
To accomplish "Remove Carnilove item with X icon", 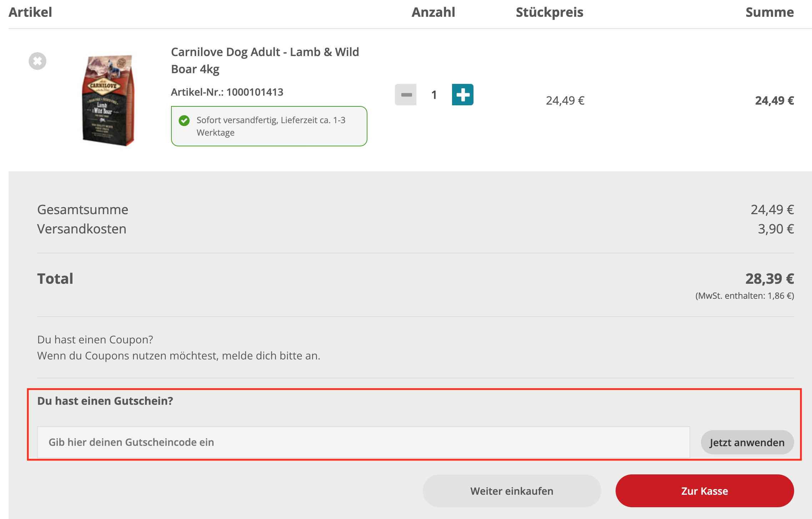I will (x=37, y=61).
